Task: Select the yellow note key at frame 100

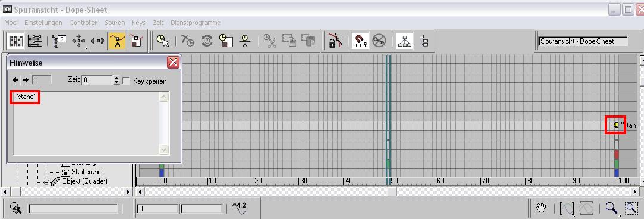Action: (x=615, y=125)
